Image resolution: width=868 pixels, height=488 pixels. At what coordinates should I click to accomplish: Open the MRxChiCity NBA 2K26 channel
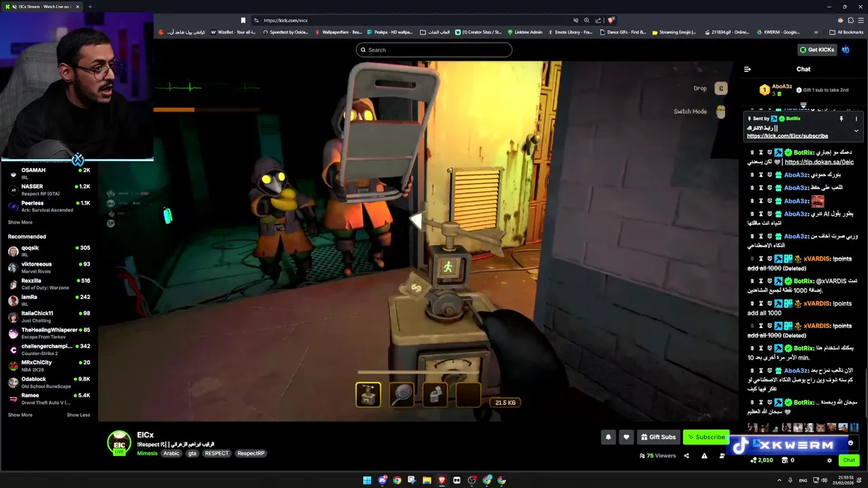[49, 365]
